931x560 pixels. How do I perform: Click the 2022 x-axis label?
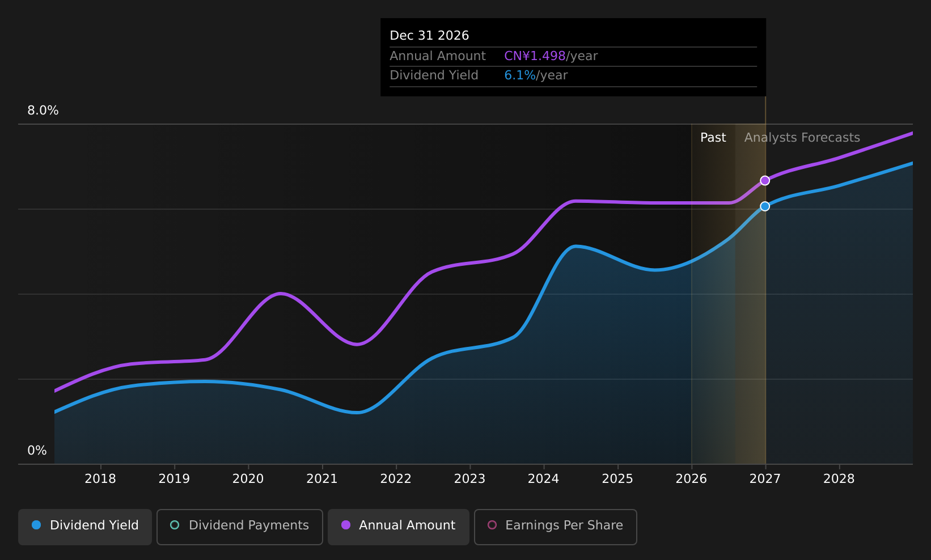point(396,479)
